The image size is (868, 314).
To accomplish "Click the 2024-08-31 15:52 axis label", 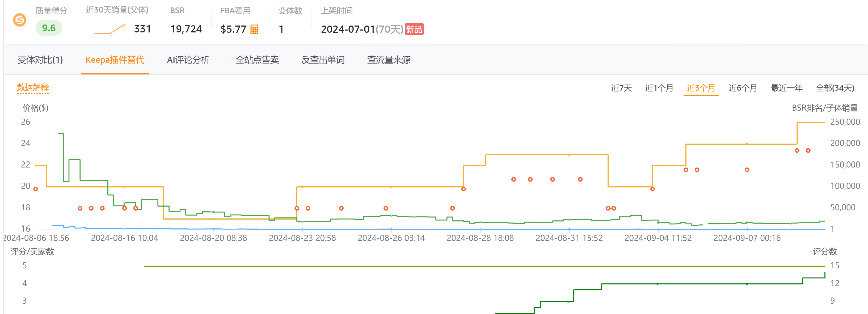I will (x=569, y=238).
